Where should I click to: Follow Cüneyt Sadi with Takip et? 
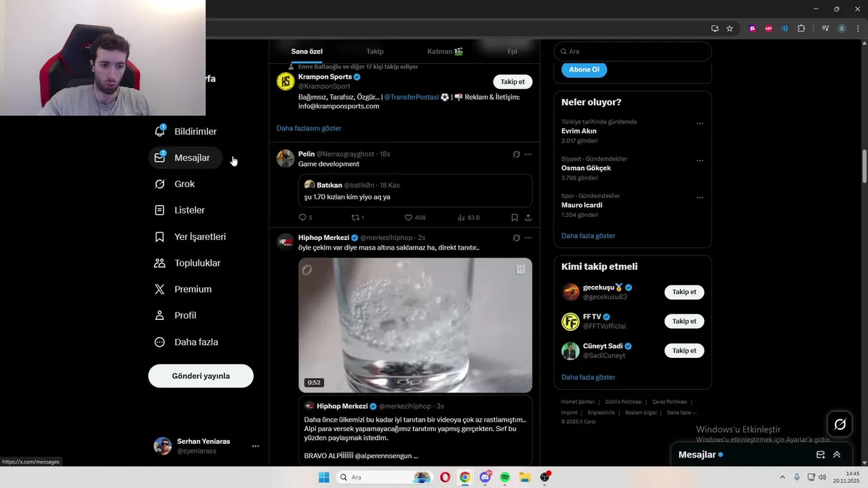684,350
